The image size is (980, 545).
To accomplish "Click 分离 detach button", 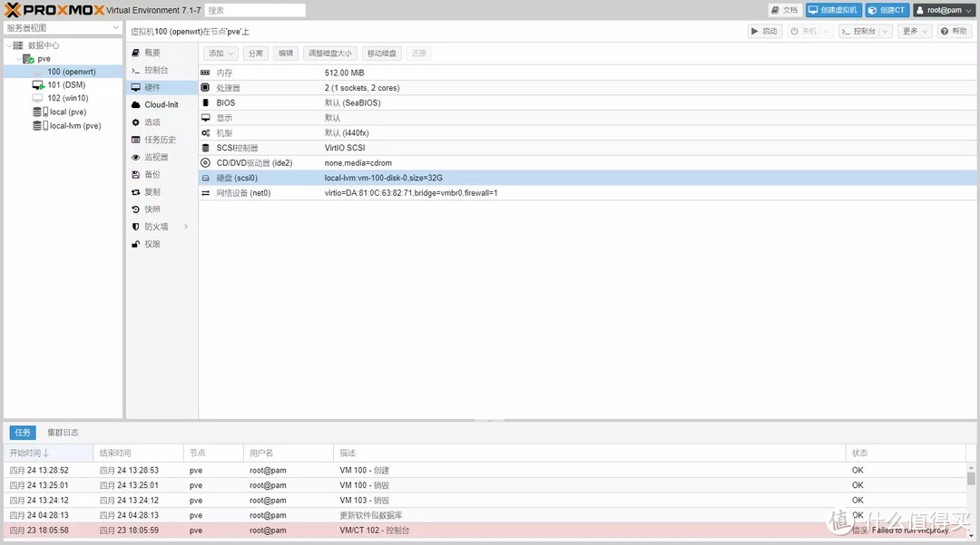I will tap(255, 54).
